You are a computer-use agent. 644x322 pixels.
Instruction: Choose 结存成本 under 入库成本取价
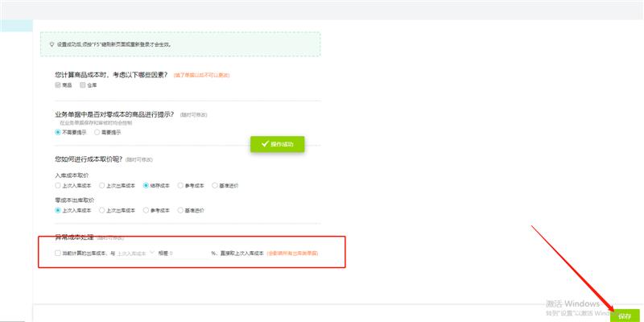click(146, 184)
